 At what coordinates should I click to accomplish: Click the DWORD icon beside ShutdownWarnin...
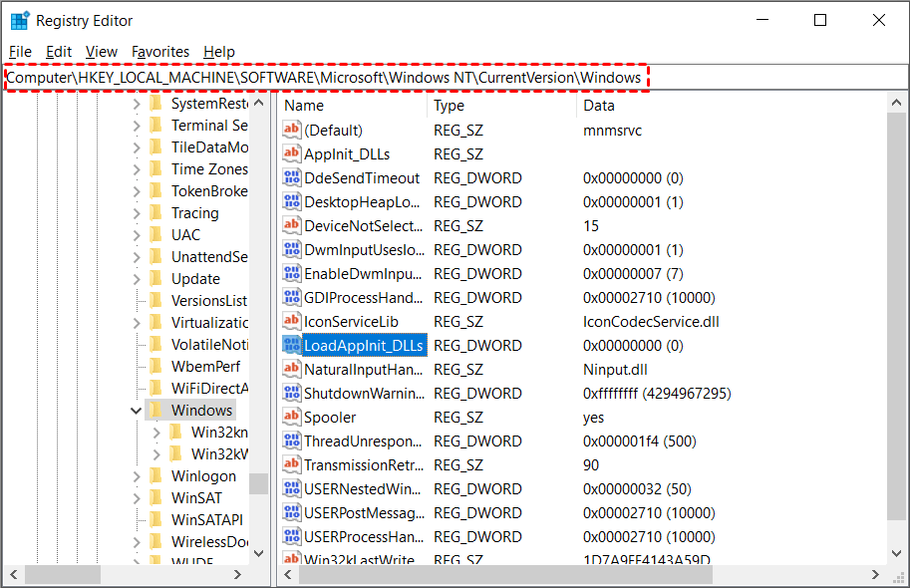tap(291, 393)
